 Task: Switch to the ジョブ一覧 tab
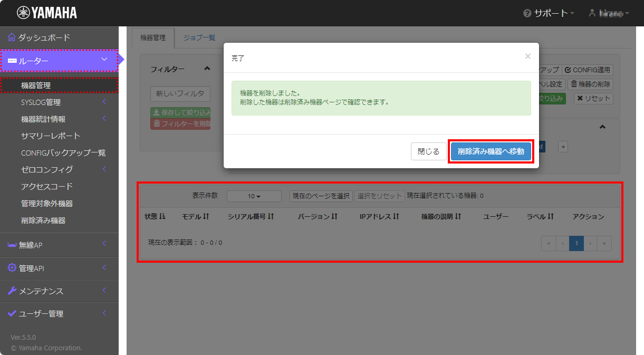199,37
